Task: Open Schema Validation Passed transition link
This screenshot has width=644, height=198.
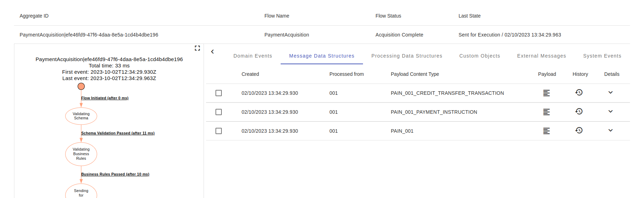Action: (x=118, y=133)
